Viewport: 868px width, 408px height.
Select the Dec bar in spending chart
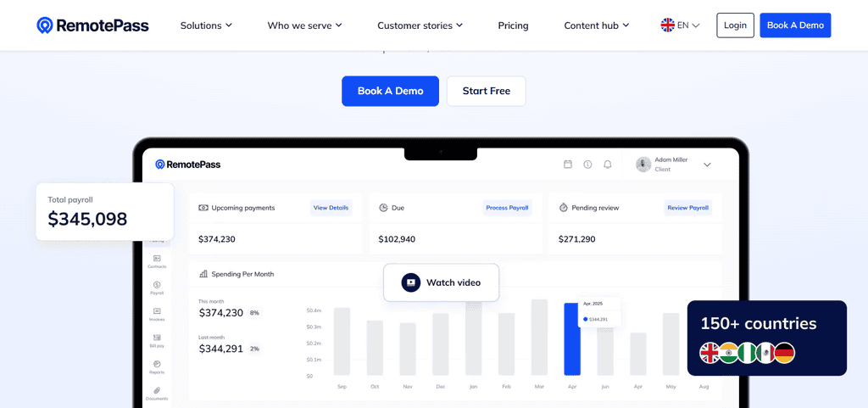coord(441,344)
